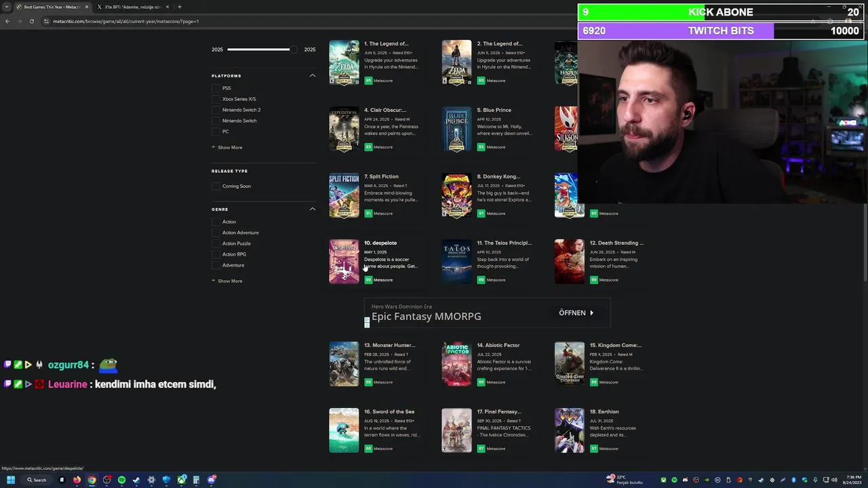
Task: Open Firefox from the Windows taskbar
Action: 77,480
